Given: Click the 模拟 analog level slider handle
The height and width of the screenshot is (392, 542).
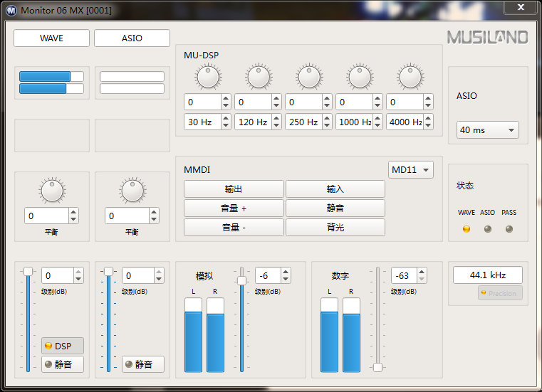Looking at the screenshot, I should tap(241, 280).
